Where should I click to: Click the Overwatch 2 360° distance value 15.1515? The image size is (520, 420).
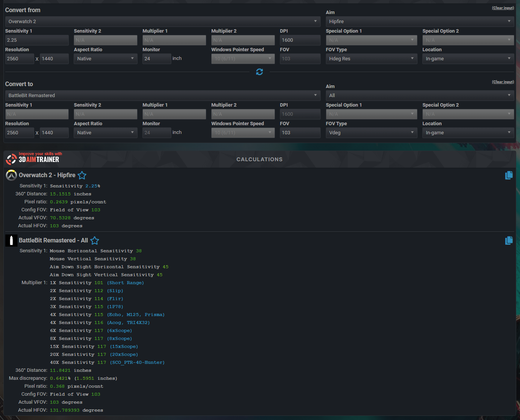60,194
